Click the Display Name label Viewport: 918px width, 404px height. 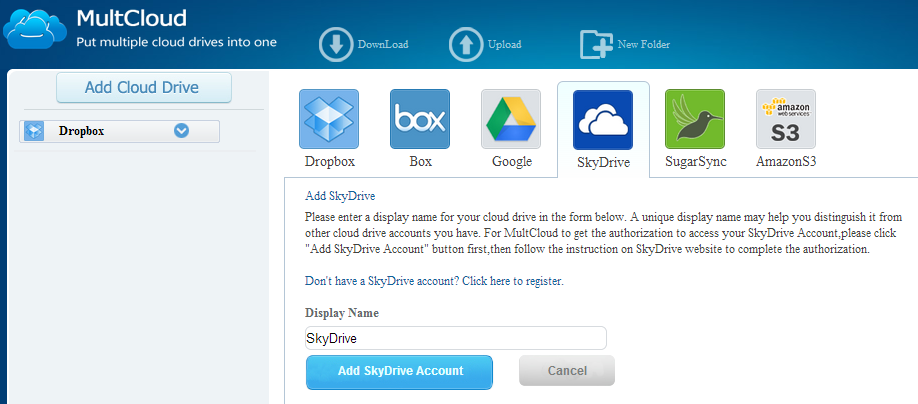coord(342,313)
